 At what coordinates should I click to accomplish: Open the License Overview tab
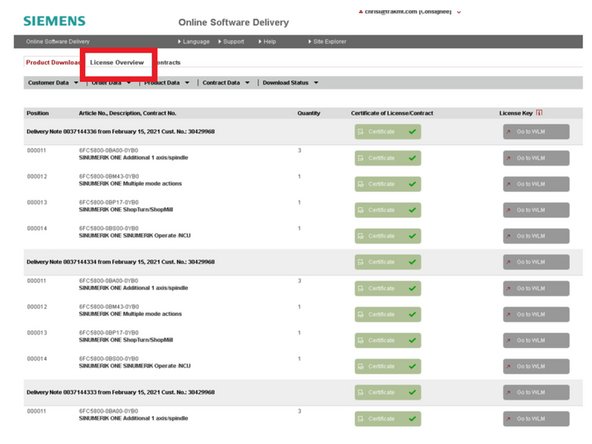[117, 62]
